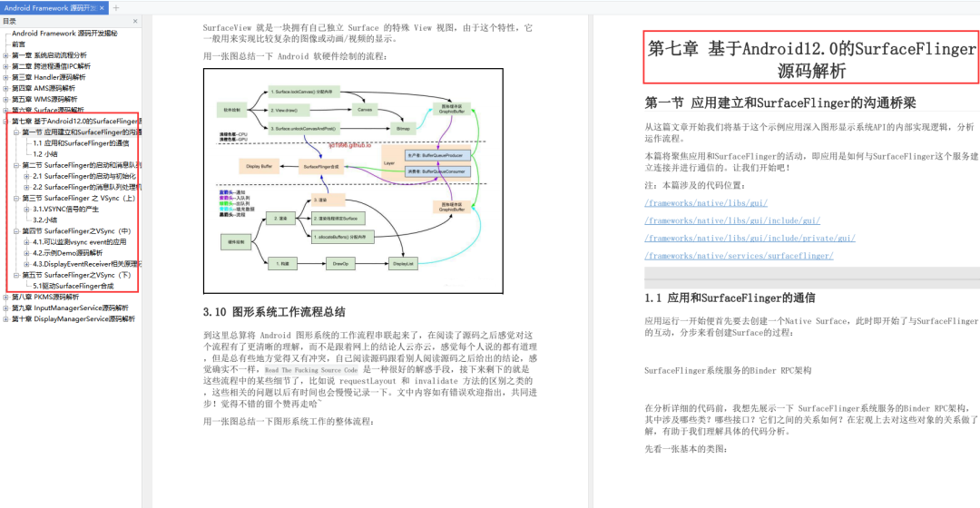Image resolution: width=980 pixels, height=508 pixels.
Task: Close the Android Framework document tab
Action: point(102,8)
